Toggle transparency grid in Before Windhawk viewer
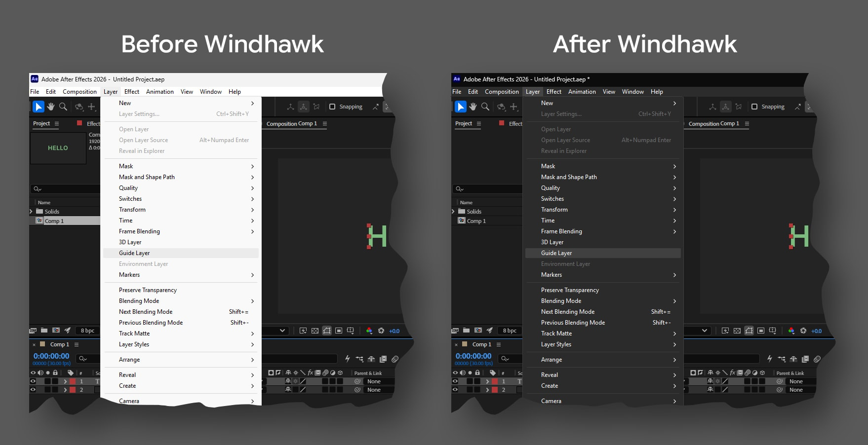The width and height of the screenshot is (868, 445). tap(315, 331)
